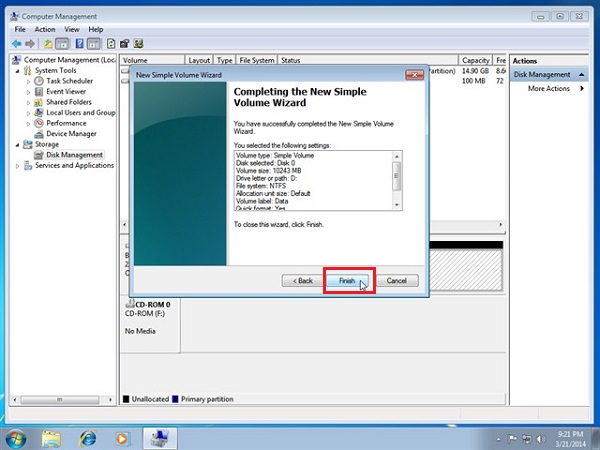This screenshot has width=600, height=450.
Task: Click the Back arrow in the toolbar
Action: 18,44
